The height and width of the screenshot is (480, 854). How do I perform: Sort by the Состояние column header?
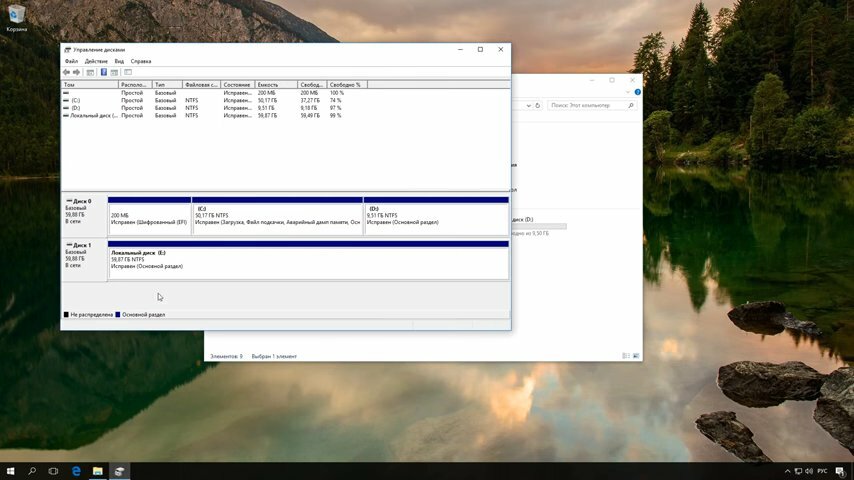[238, 84]
